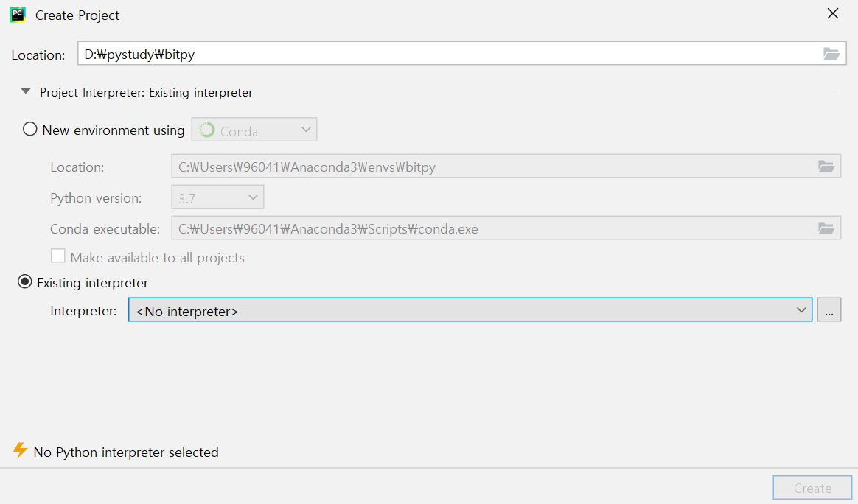858x504 pixels.
Task: Browse folder for project Location field
Action: click(831, 54)
